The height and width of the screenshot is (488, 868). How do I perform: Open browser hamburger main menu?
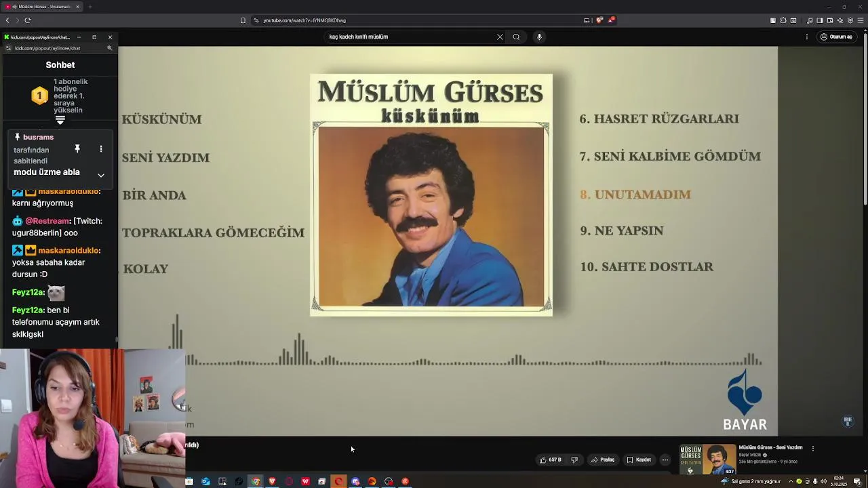point(861,20)
